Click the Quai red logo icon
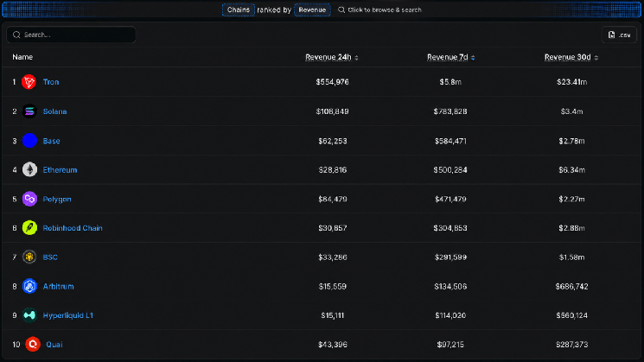 pyautogui.click(x=33, y=345)
